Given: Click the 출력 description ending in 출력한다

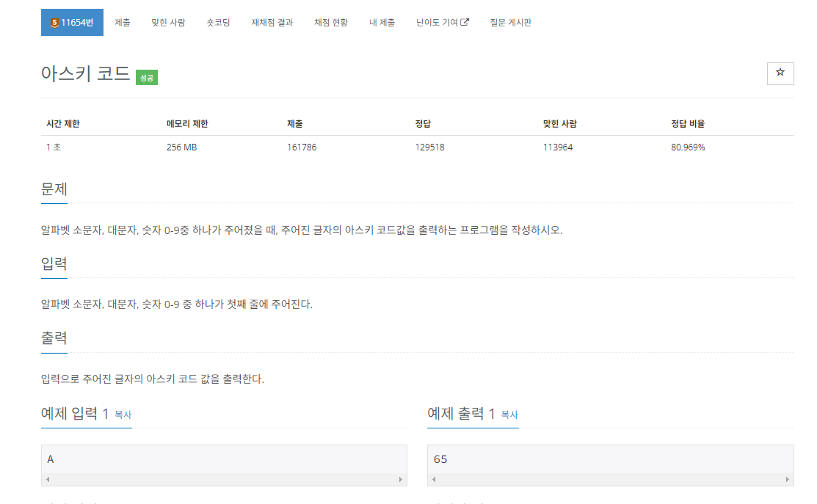Looking at the screenshot, I should (153, 379).
